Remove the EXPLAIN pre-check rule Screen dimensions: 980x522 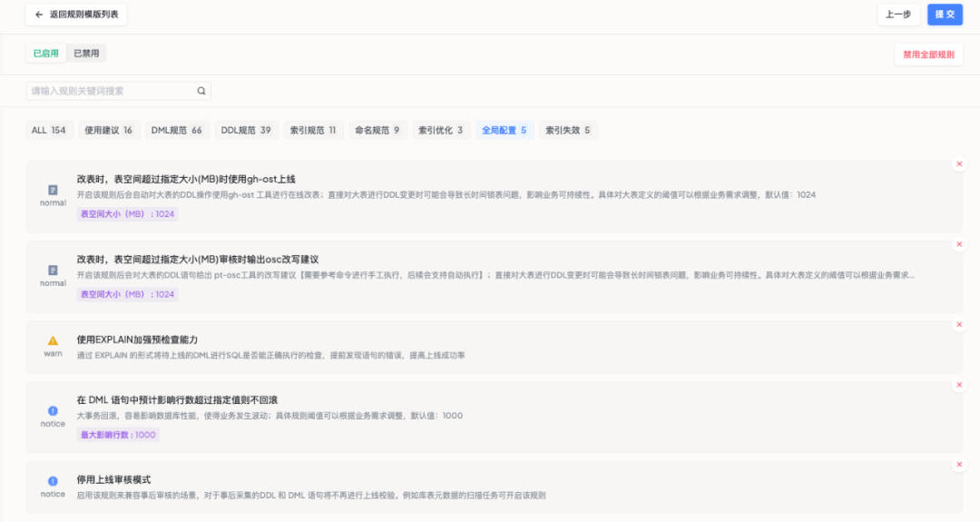[959, 324]
